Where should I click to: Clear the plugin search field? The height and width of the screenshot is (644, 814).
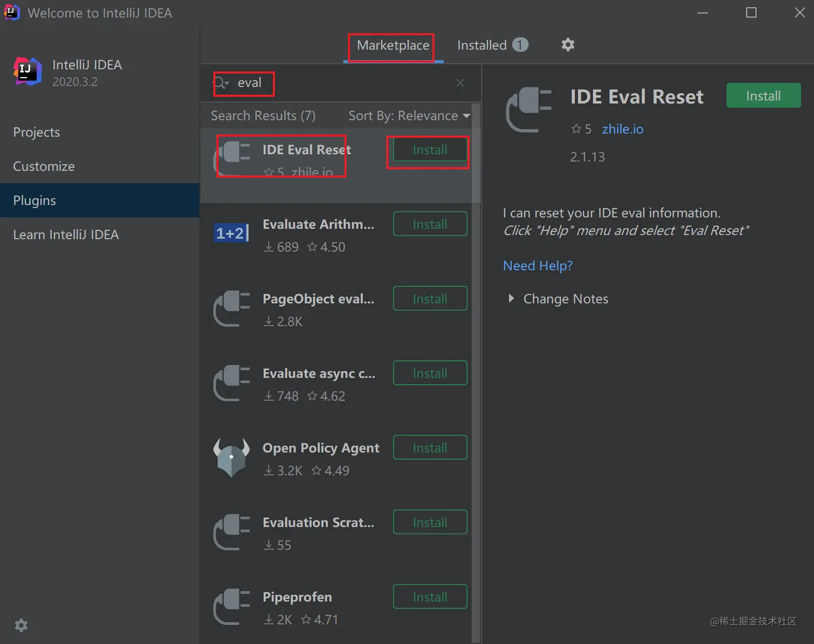[x=460, y=83]
